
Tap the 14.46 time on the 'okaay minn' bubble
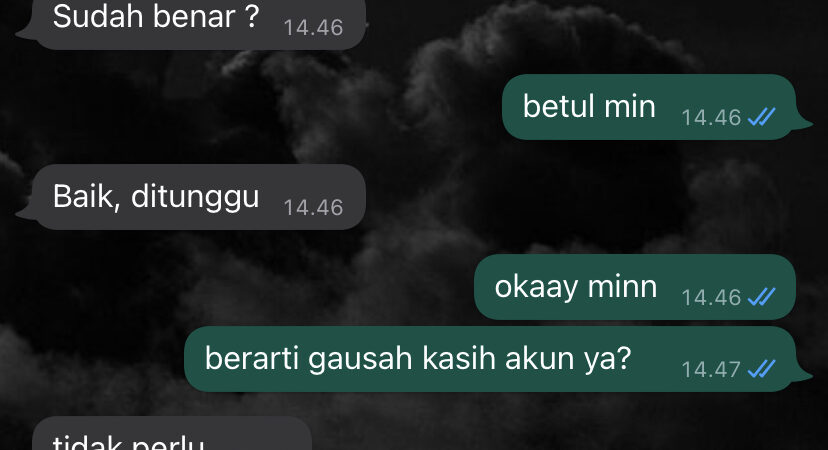pyautogui.click(x=711, y=297)
